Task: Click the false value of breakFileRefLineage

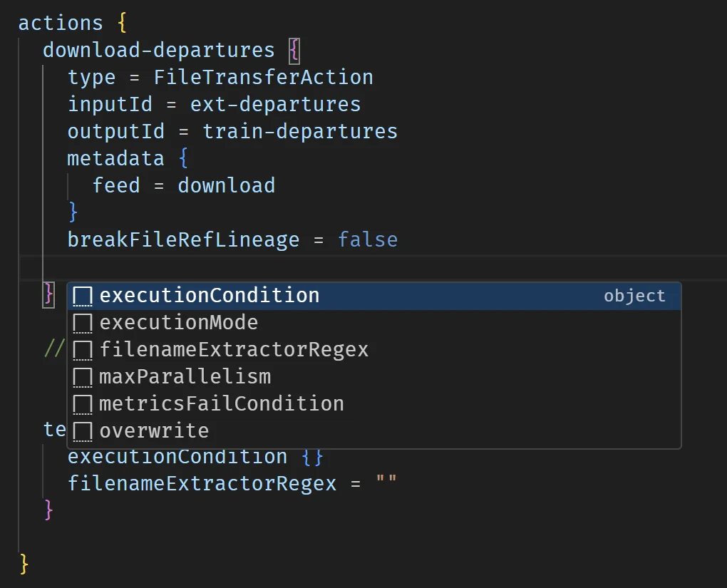Action: [368, 239]
